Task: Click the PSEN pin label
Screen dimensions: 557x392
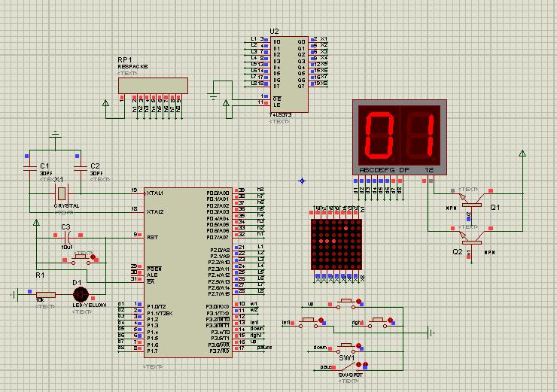Action: click(x=154, y=269)
